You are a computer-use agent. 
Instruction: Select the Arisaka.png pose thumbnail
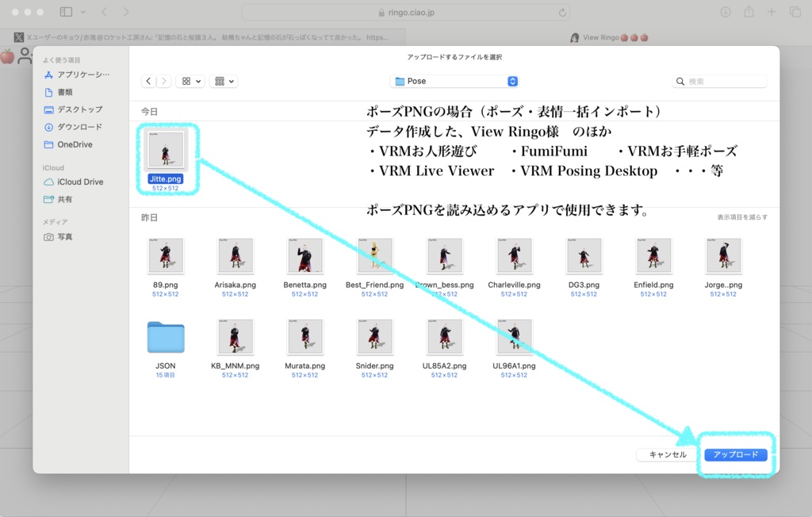pyautogui.click(x=235, y=255)
